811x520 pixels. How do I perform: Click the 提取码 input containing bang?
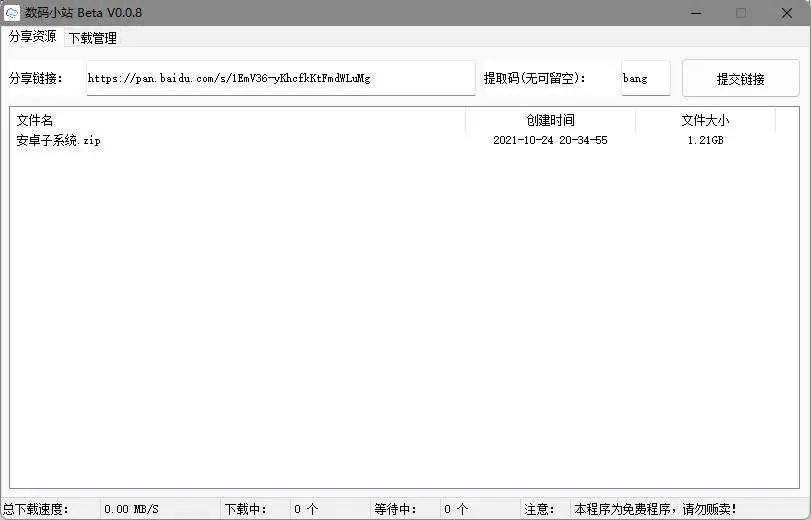[x=645, y=78]
